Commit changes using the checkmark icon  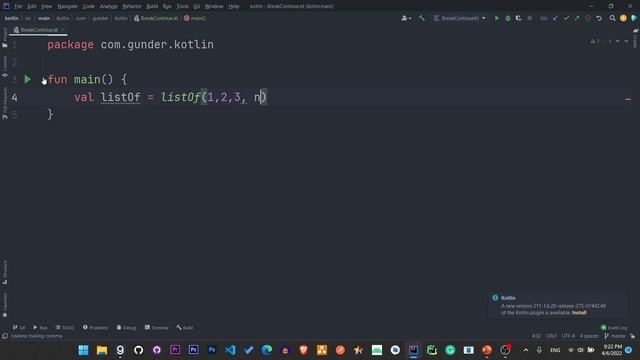pyautogui.click(x=566, y=18)
